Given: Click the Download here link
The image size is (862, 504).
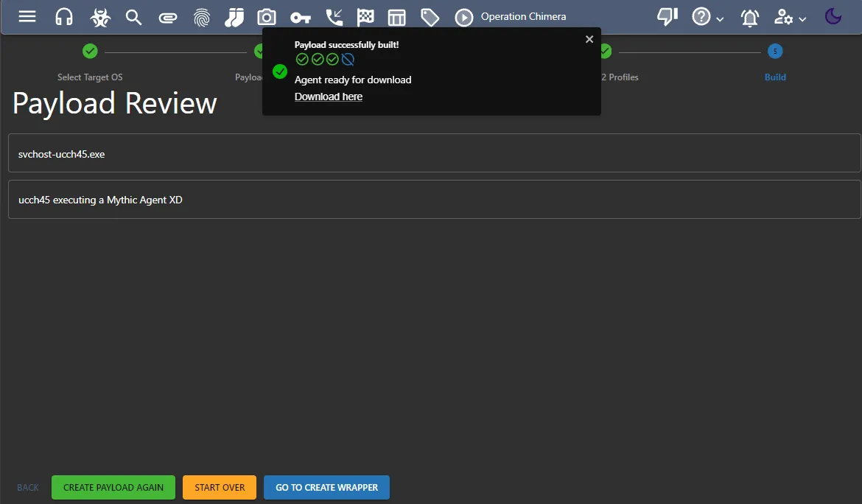Looking at the screenshot, I should (x=329, y=97).
